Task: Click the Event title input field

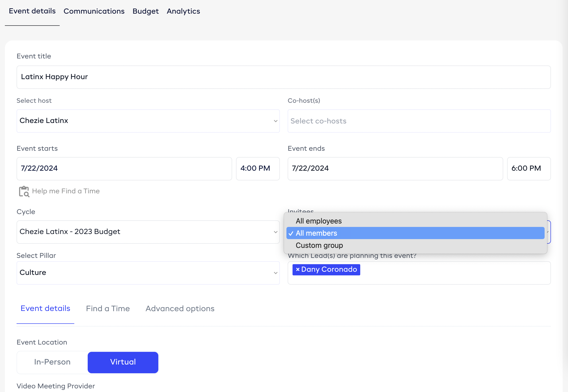Action: pyautogui.click(x=283, y=77)
